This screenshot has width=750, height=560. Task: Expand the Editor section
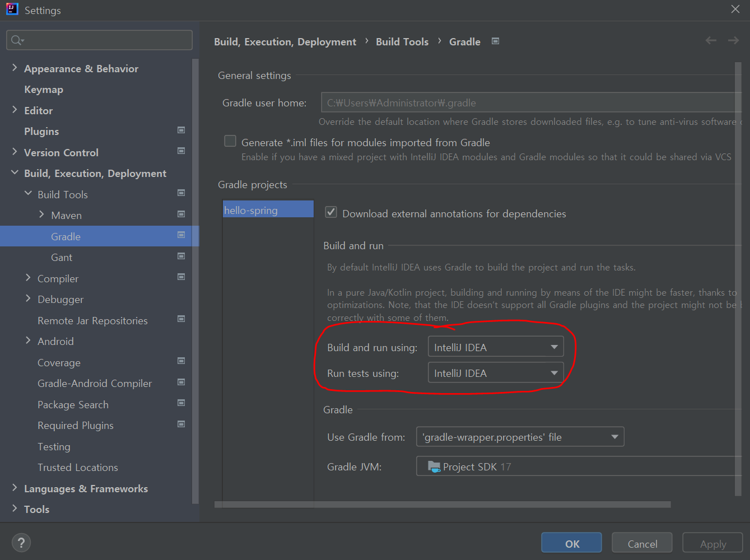pos(15,109)
